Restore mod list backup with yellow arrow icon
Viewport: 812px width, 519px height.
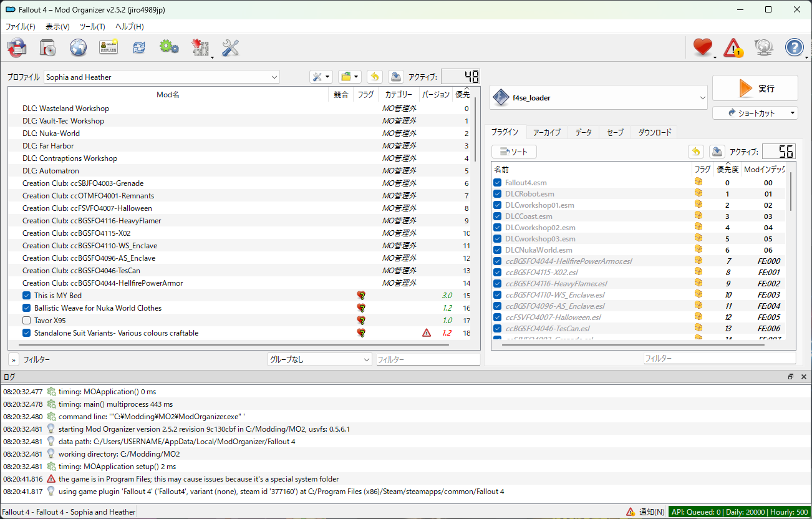coord(374,77)
